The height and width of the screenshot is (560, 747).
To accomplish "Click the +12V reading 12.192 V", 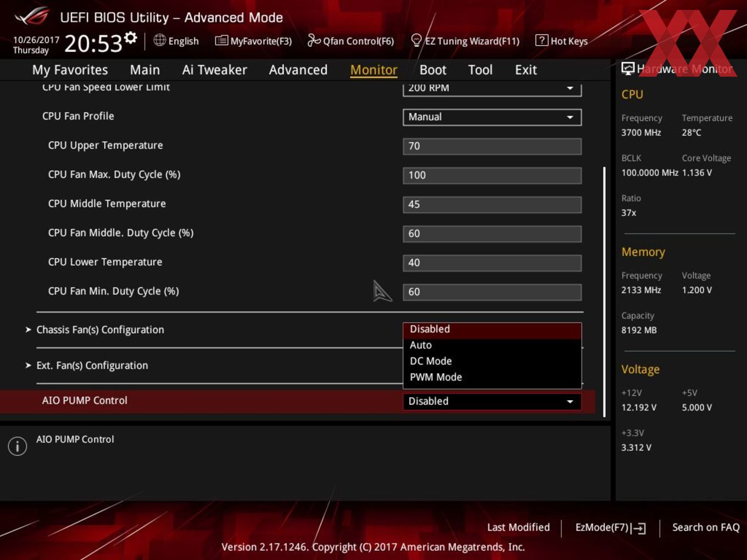I will 639,408.
